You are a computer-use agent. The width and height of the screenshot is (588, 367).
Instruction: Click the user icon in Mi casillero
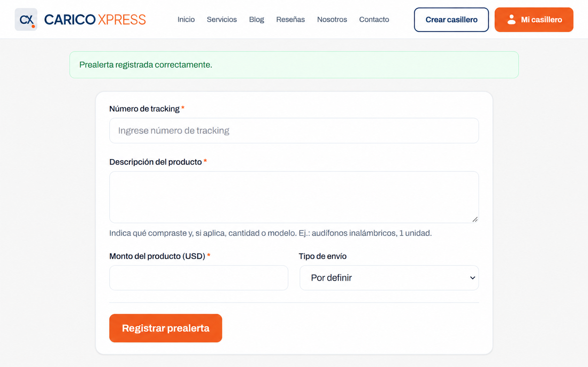(x=511, y=20)
